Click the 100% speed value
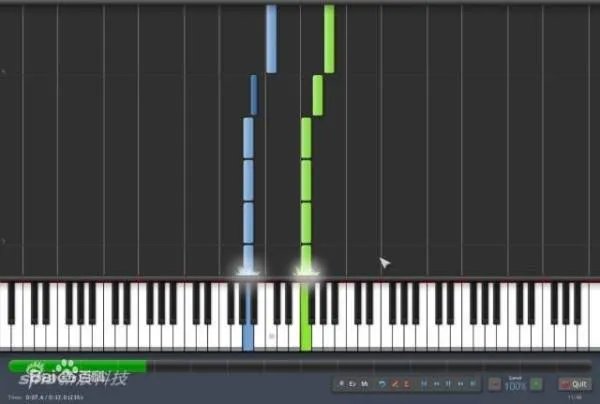 pos(515,386)
